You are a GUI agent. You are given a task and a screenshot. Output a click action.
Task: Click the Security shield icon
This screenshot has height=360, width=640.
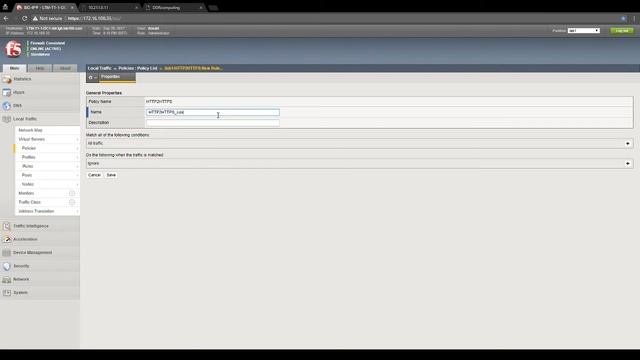pos(7,266)
